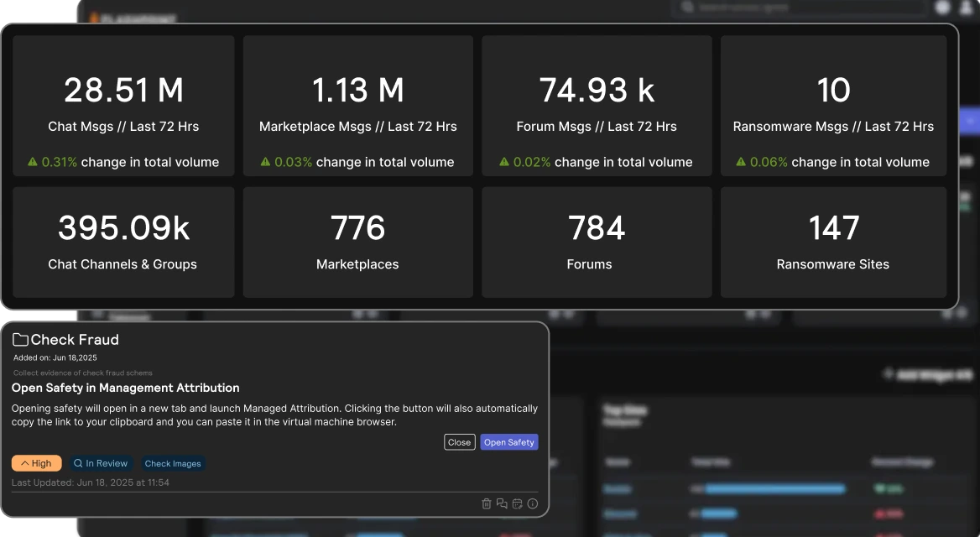980x537 pixels.
Task: Open the comments chat-bubbles icon
Action: pos(502,504)
